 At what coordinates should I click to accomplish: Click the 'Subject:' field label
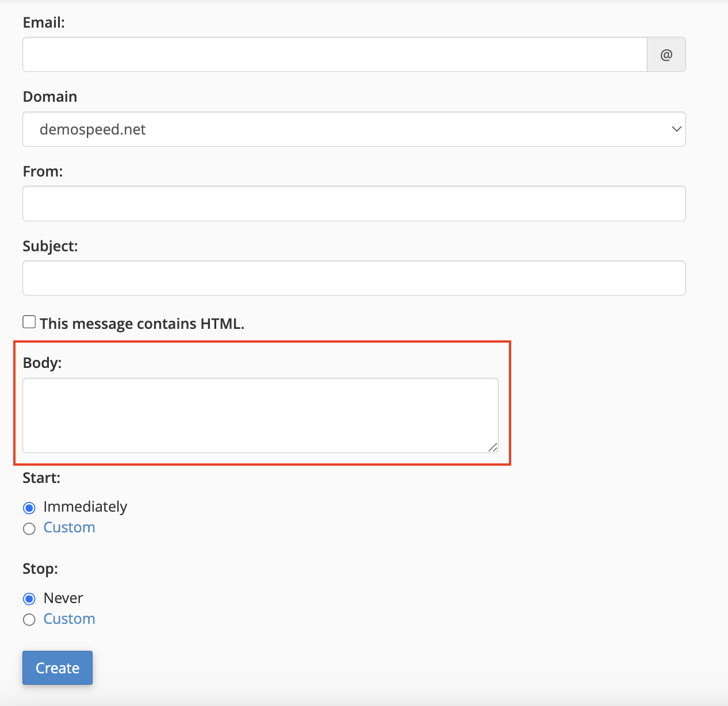[50, 246]
